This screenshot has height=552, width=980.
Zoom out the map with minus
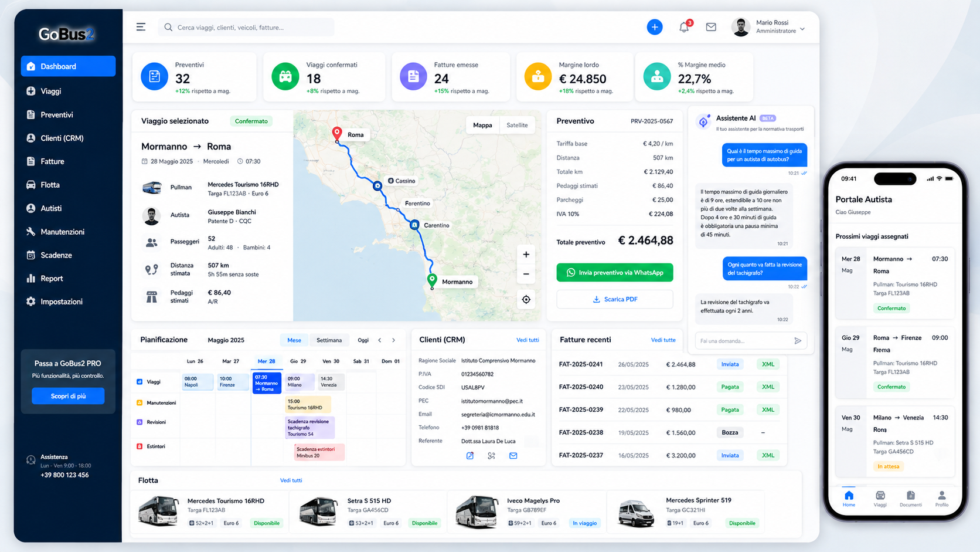click(x=526, y=274)
